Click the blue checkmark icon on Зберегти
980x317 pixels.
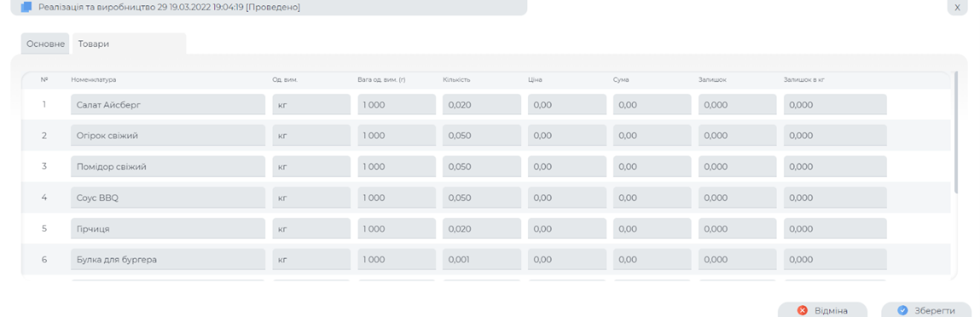coord(903,310)
